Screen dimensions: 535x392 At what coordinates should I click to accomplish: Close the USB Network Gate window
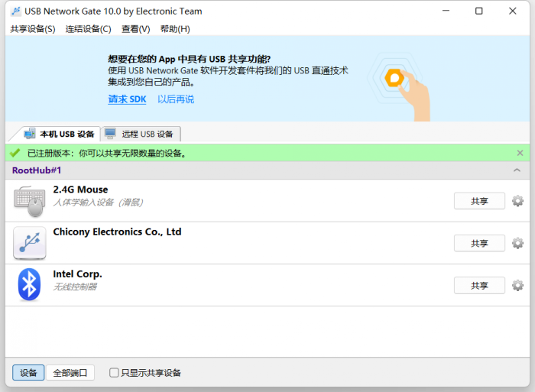pos(513,11)
